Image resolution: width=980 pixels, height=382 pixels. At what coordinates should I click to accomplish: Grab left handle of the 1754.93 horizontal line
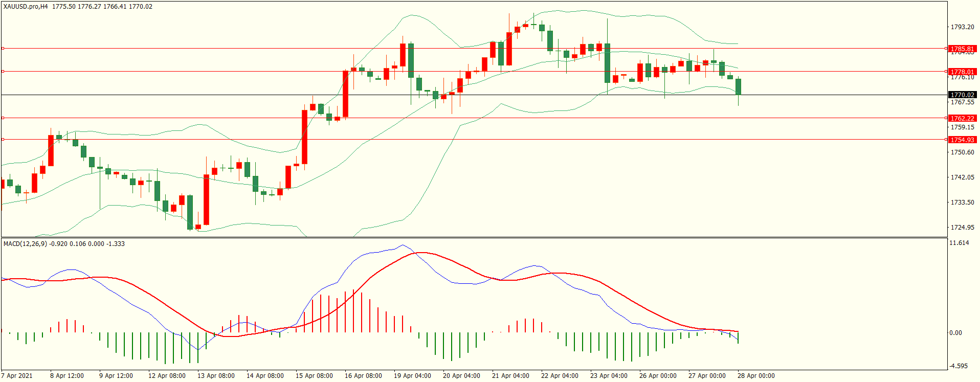(3, 140)
